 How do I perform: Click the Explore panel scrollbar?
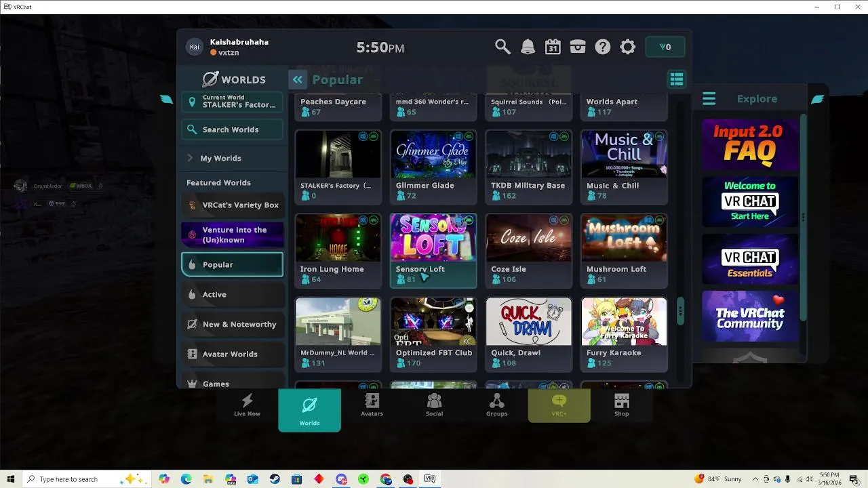804,217
